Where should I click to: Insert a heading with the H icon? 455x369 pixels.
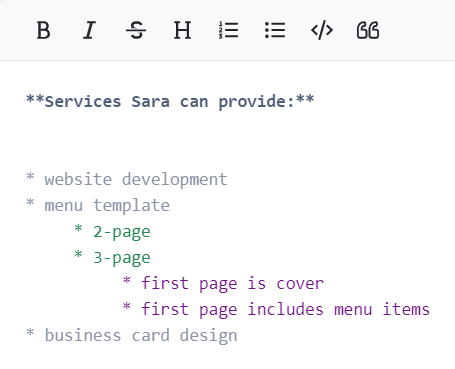[x=182, y=30]
